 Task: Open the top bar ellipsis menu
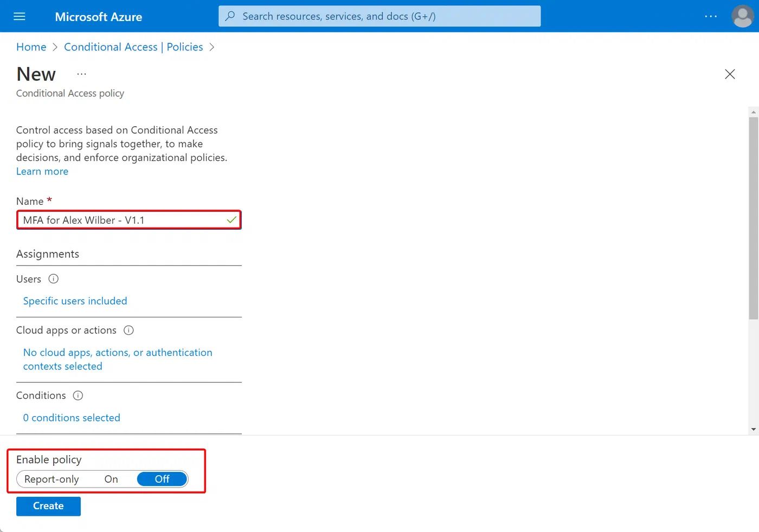pos(711,16)
